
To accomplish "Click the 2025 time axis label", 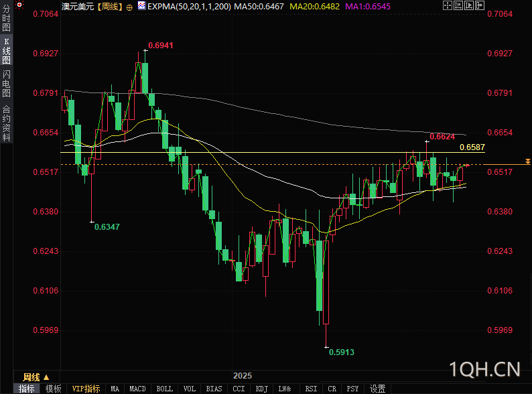I will point(243,376).
